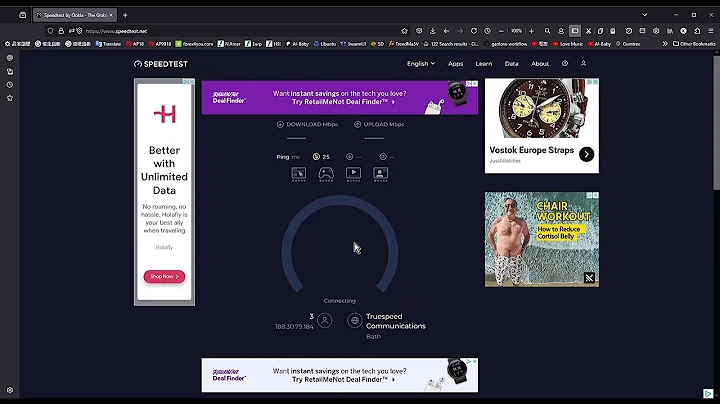Click the search magnifier toolbar icon

(547, 31)
